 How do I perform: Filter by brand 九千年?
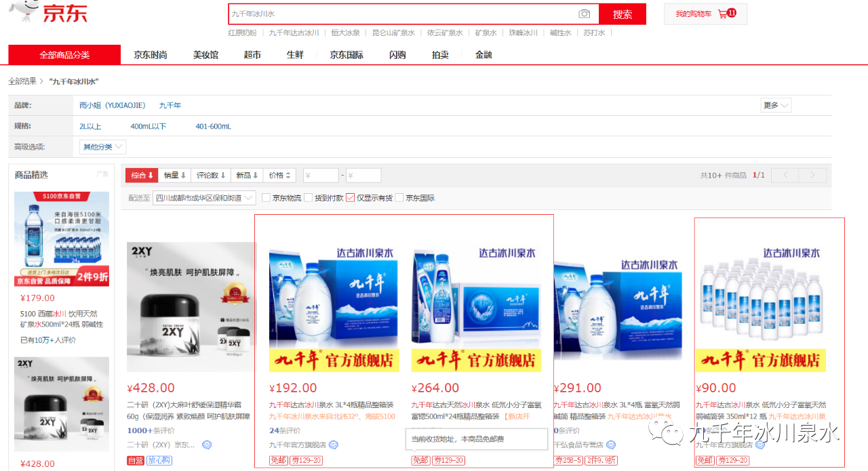(x=170, y=106)
